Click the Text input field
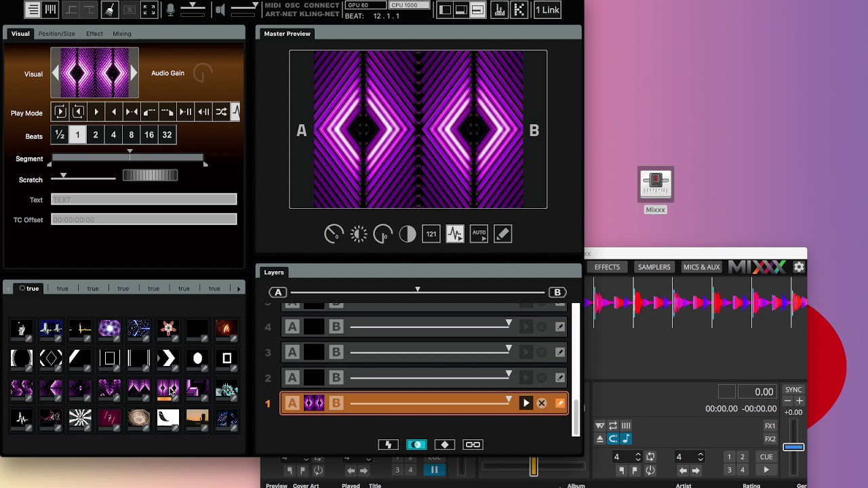This screenshot has width=868, height=488. coord(144,199)
